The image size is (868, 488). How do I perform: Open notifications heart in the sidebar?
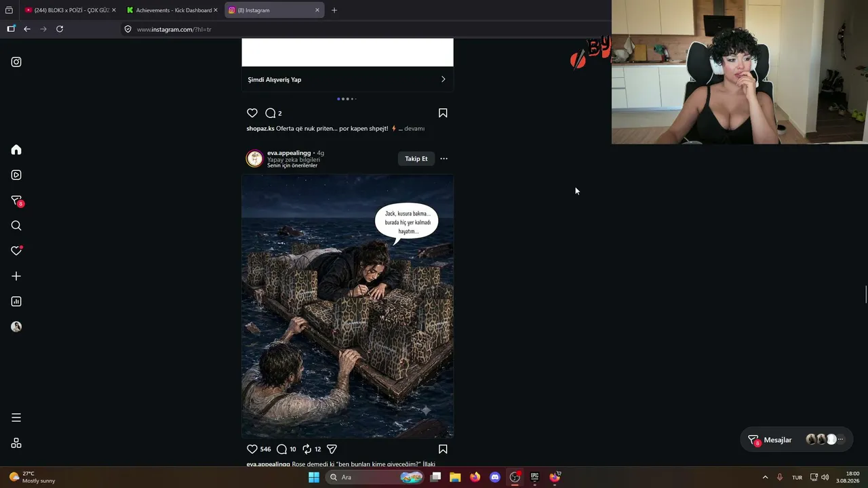click(x=16, y=251)
